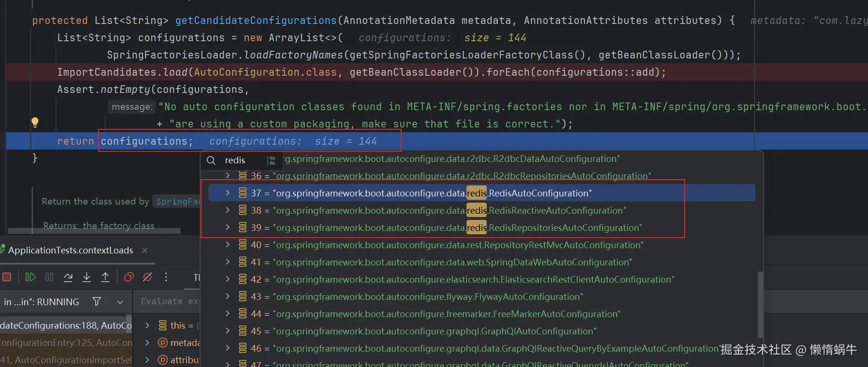
Task: Pause the running program
Action: point(49,277)
